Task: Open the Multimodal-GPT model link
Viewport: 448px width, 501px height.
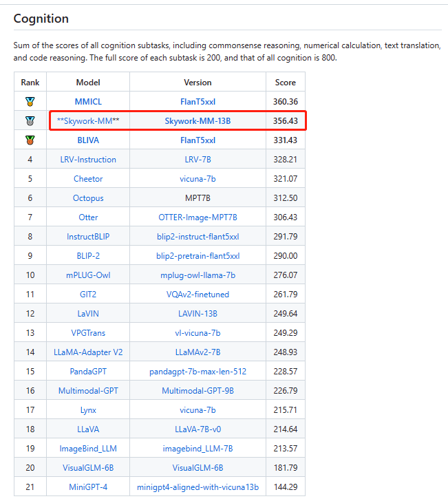Action: tap(88, 390)
